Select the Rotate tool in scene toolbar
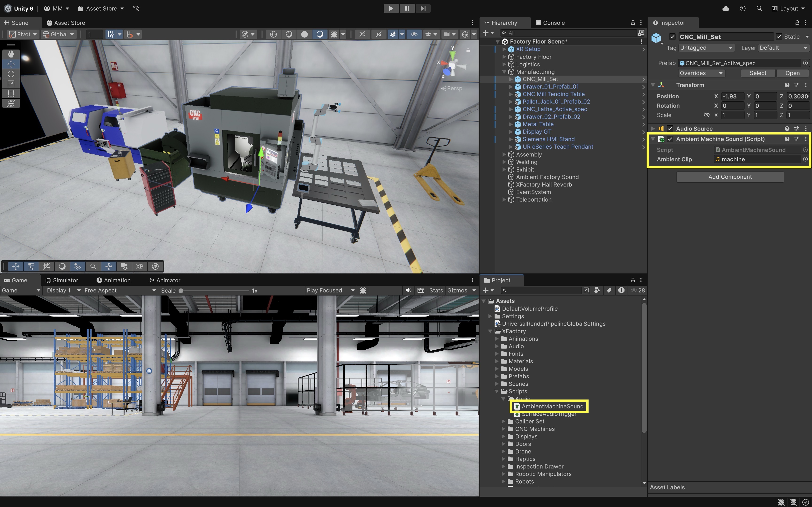Viewport: 812px width, 507px height. tap(11, 74)
